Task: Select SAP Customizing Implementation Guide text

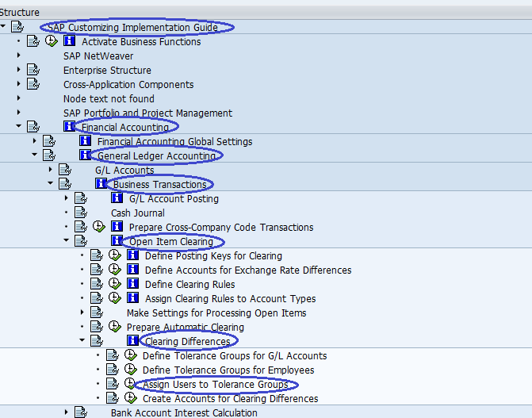Action: point(132,27)
